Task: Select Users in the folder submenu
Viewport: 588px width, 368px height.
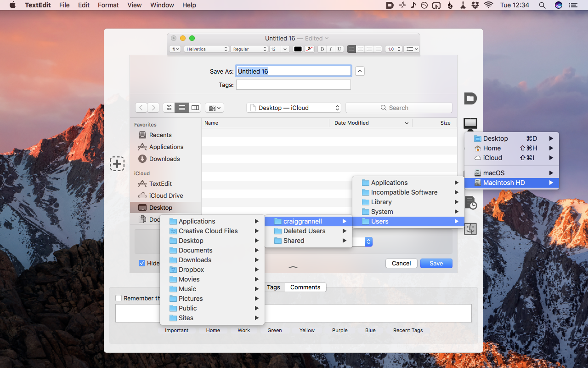Action: 408,221
